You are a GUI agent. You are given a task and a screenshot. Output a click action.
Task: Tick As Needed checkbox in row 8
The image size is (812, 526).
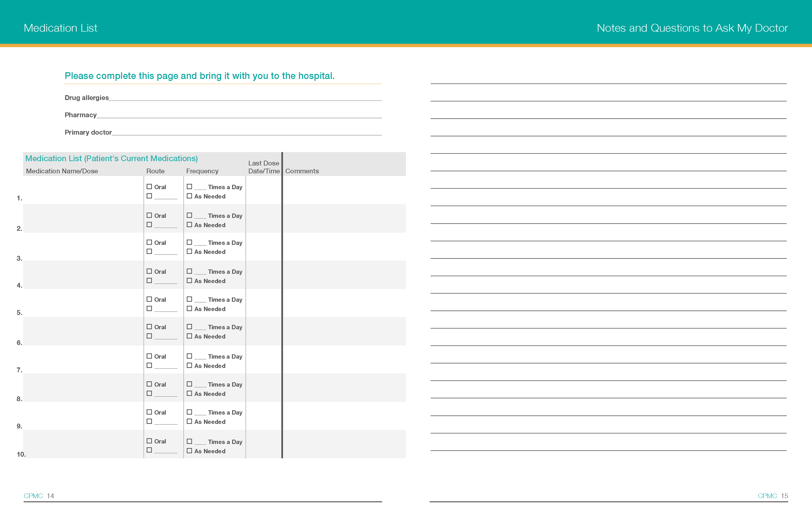pyautogui.click(x=189, y=393)
